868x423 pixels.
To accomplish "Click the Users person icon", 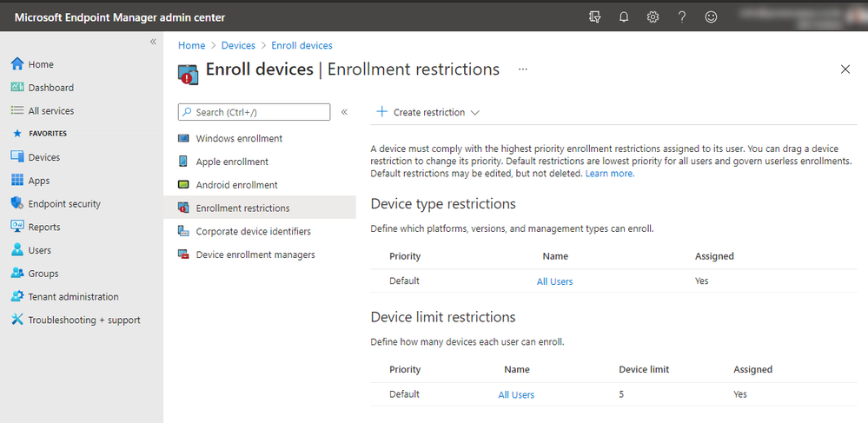I will (17, 249).
